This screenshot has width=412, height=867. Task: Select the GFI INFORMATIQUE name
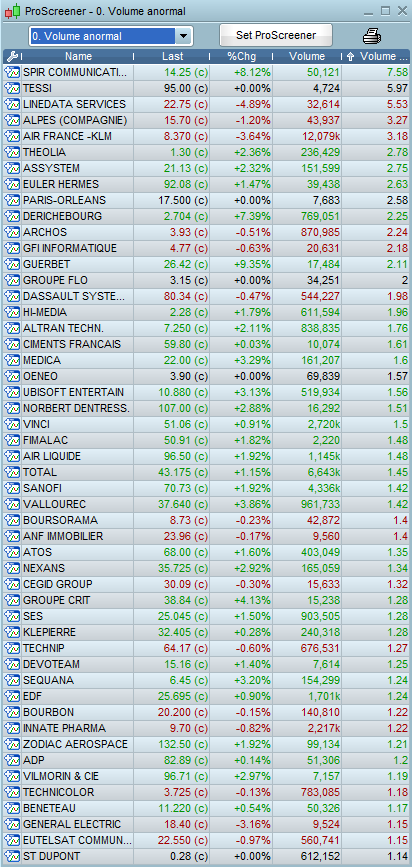pos(70,248)
